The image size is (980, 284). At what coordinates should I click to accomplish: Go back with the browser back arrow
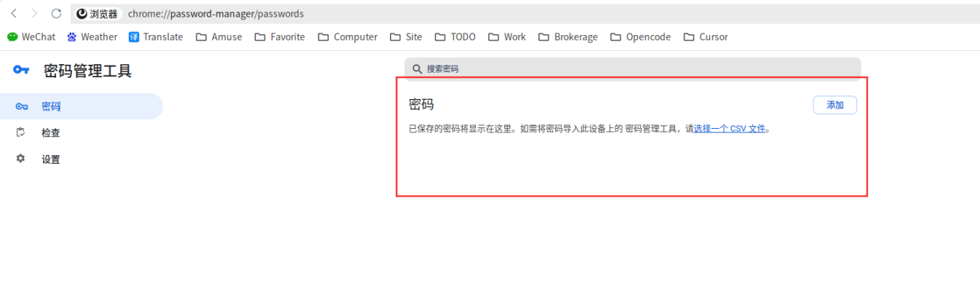tap(14, 14)
